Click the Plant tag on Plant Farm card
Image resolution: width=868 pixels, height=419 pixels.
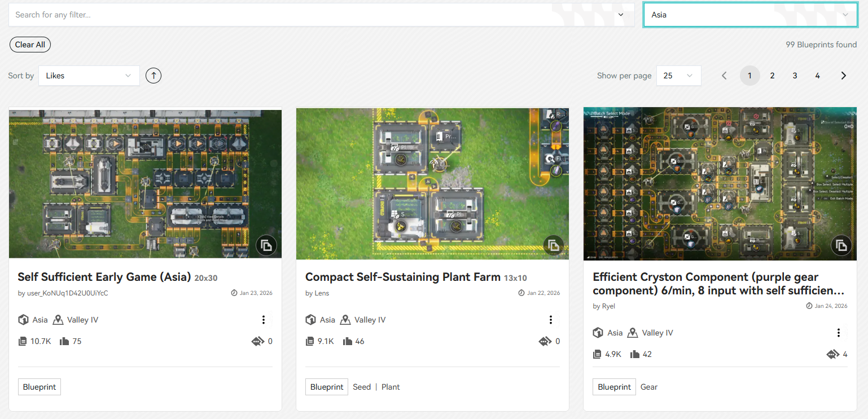pos(391,387)
